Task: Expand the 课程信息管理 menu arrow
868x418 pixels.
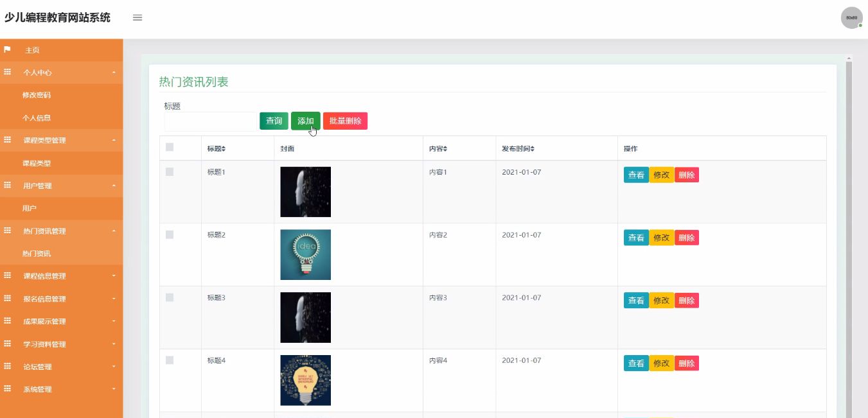Action: coord(114,276)
